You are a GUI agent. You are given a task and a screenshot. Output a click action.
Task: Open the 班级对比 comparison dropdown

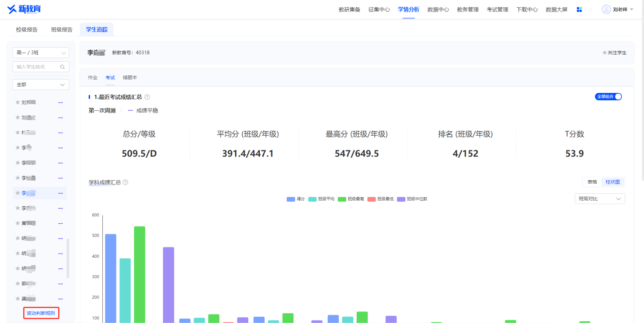[x=599, y=199]
